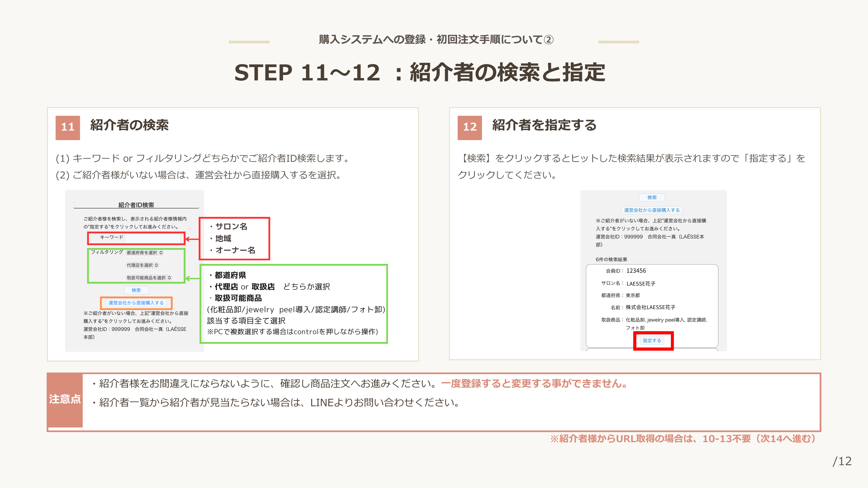
Task: Open the 都道府県を選択 dropdown
Action: [x=145, y=253]
